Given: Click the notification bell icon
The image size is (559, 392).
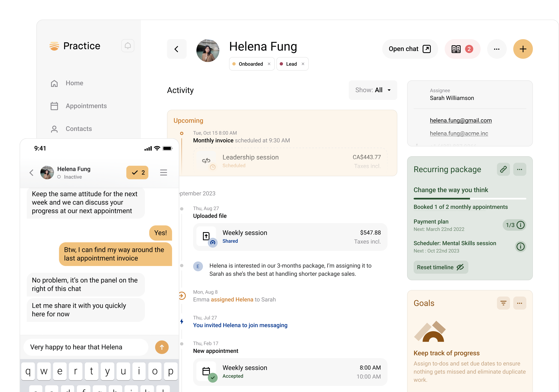Looking at the screenshot, I should 128,46.
